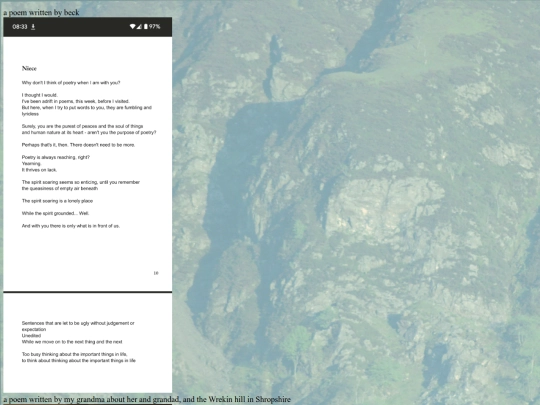Click line 'While the spirit grounded... Well.'

click(x=55, y=213)
